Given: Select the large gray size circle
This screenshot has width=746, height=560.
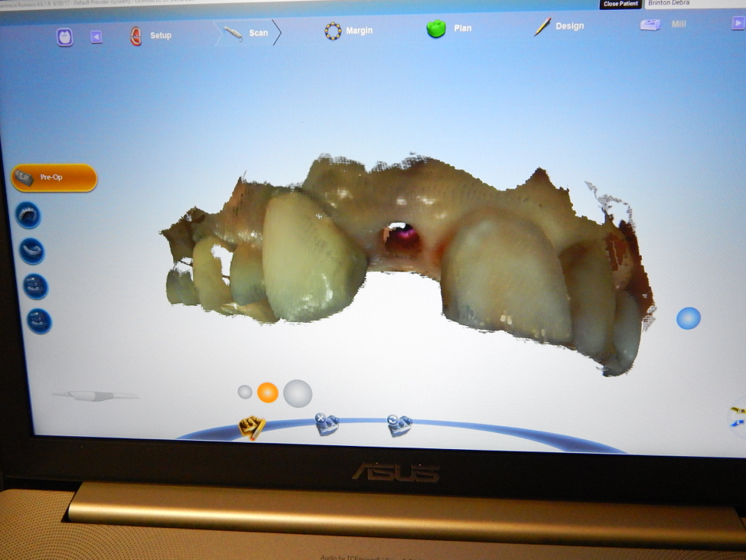Looking at the screenshot, I should (298, 393).
